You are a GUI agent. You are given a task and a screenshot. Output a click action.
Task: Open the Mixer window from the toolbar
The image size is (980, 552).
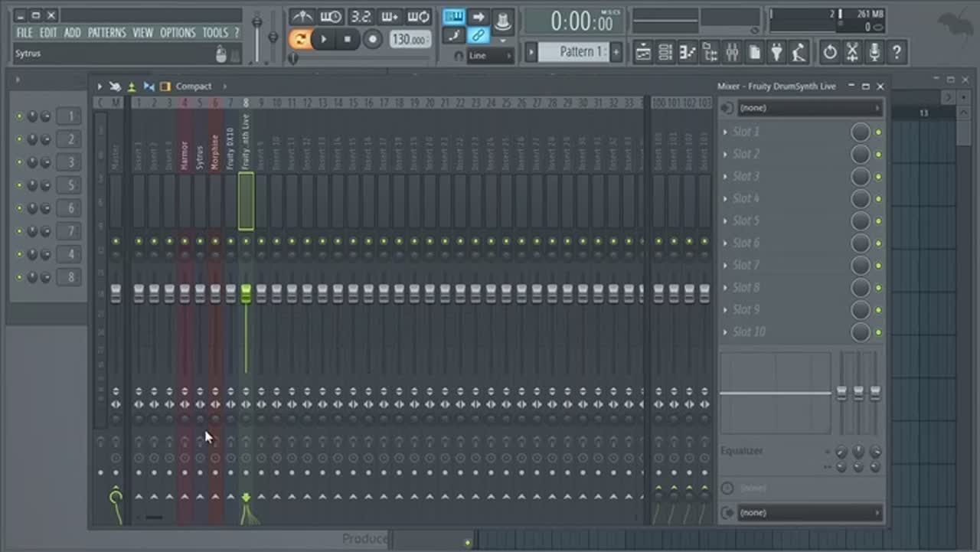732,52
